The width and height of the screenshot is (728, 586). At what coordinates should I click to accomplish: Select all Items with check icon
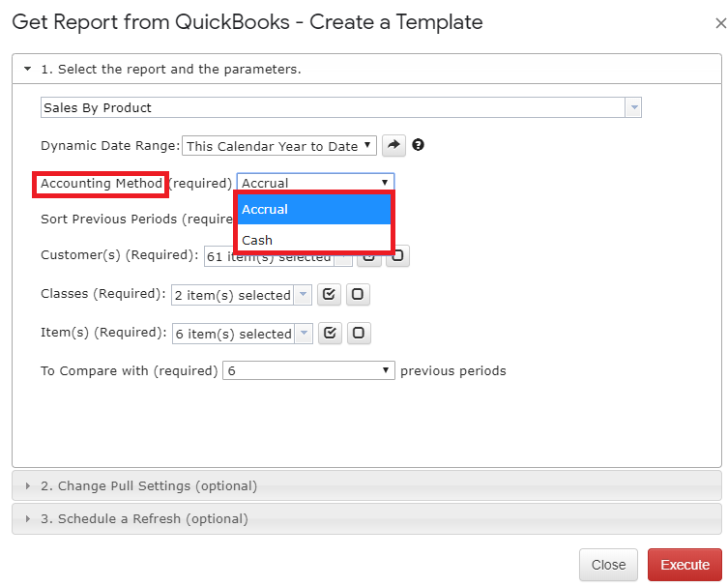point(330,333)
